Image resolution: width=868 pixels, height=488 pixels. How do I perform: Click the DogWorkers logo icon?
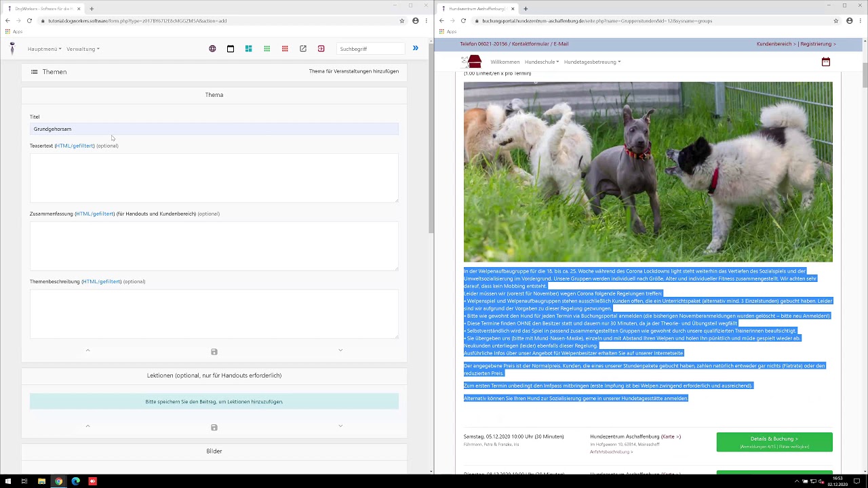(12, 48)
